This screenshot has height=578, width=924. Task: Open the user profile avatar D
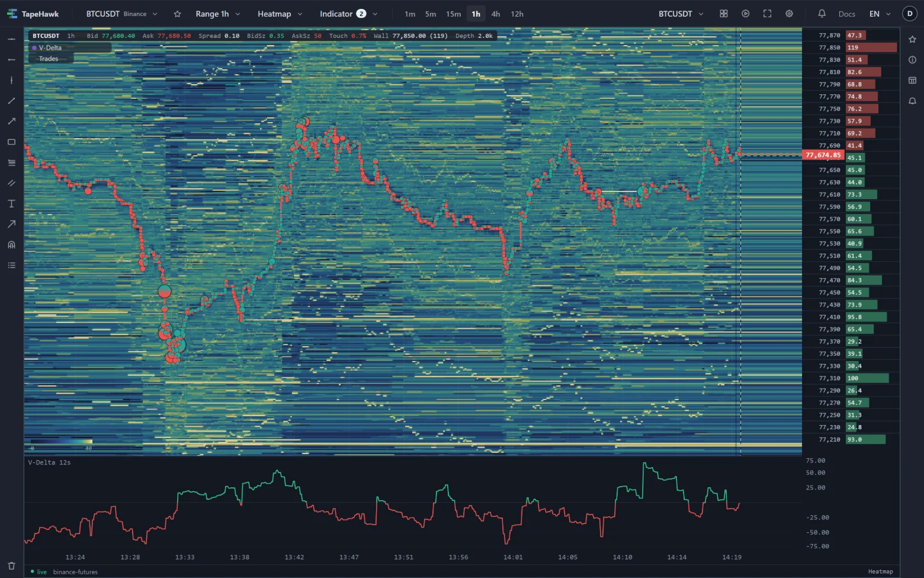coord(910,14)
